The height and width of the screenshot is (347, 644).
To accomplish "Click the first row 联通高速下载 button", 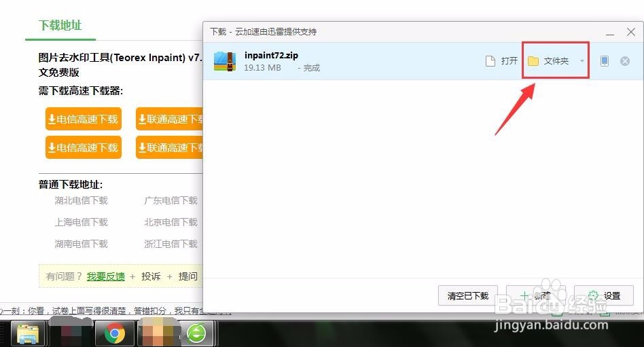I will [x=170, y=119].
